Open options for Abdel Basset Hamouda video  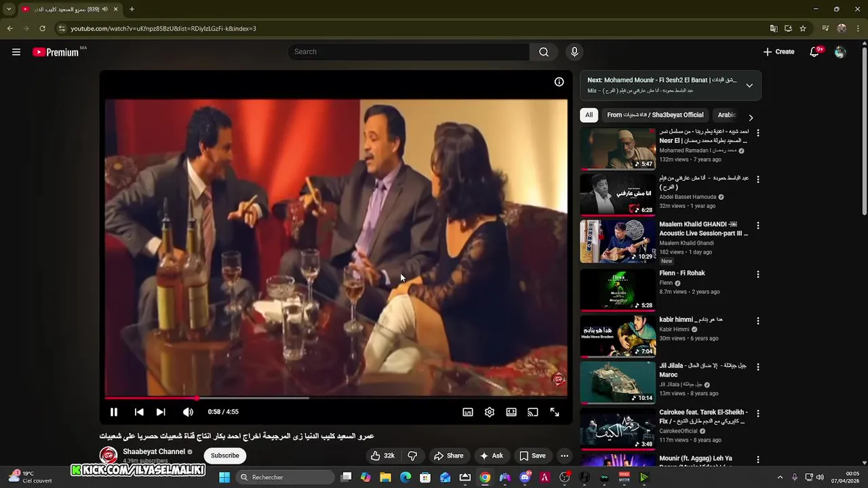tap(758, 180)
